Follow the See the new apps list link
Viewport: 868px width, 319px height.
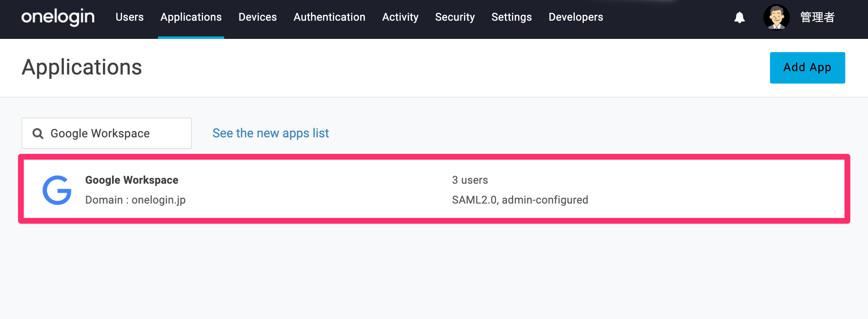[x=271, y=133]
